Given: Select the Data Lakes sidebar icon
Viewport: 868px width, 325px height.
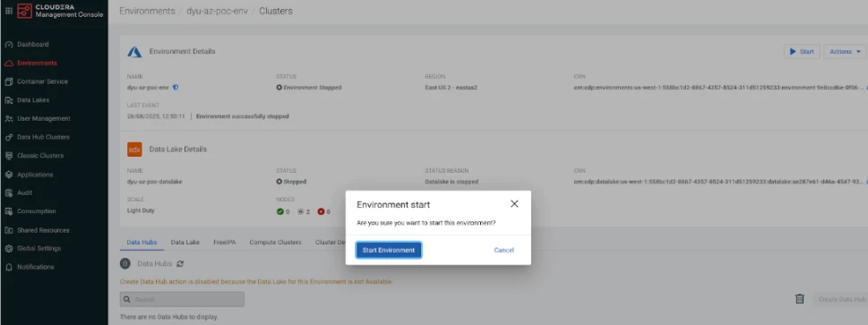Looking at the screenshot, I should [x=8, y=100].
